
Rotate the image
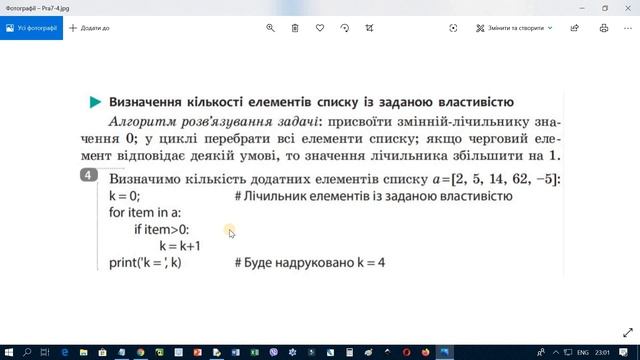344,28
